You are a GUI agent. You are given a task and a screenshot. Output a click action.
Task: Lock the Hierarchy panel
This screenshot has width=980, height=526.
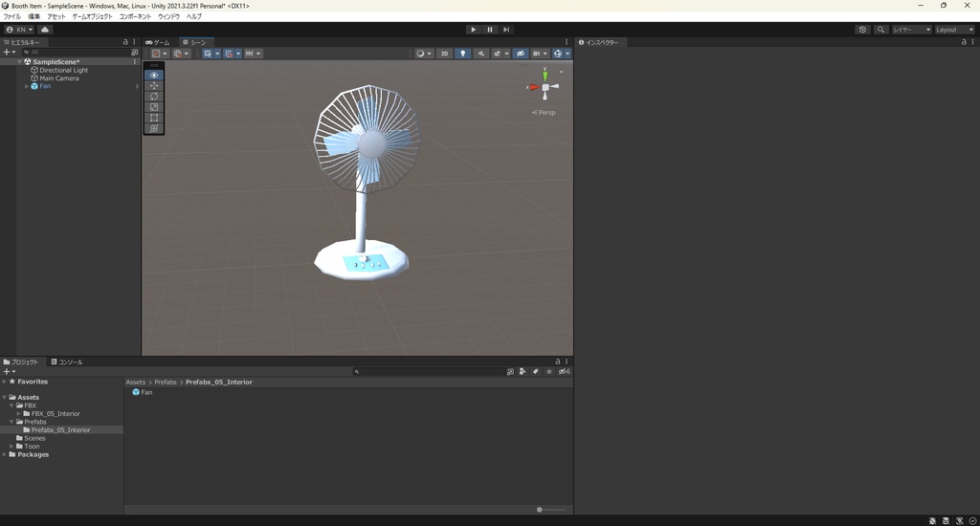[125, 42]
